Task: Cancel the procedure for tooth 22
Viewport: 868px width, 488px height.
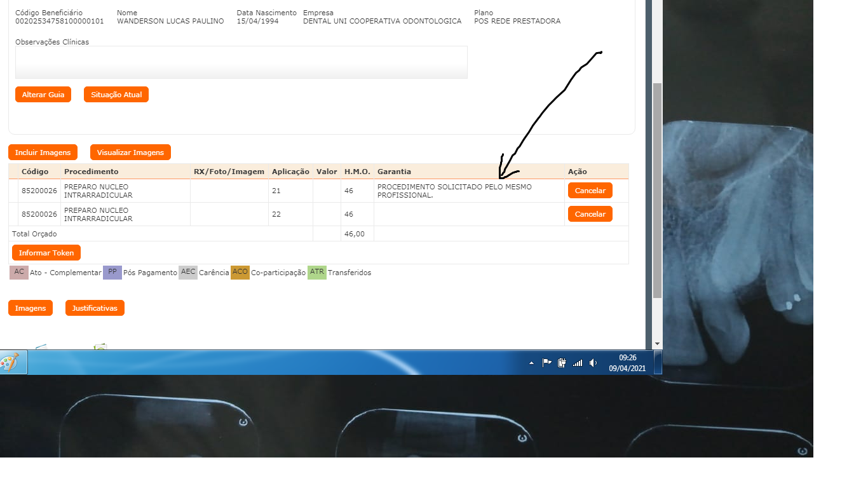Action: 590,214
